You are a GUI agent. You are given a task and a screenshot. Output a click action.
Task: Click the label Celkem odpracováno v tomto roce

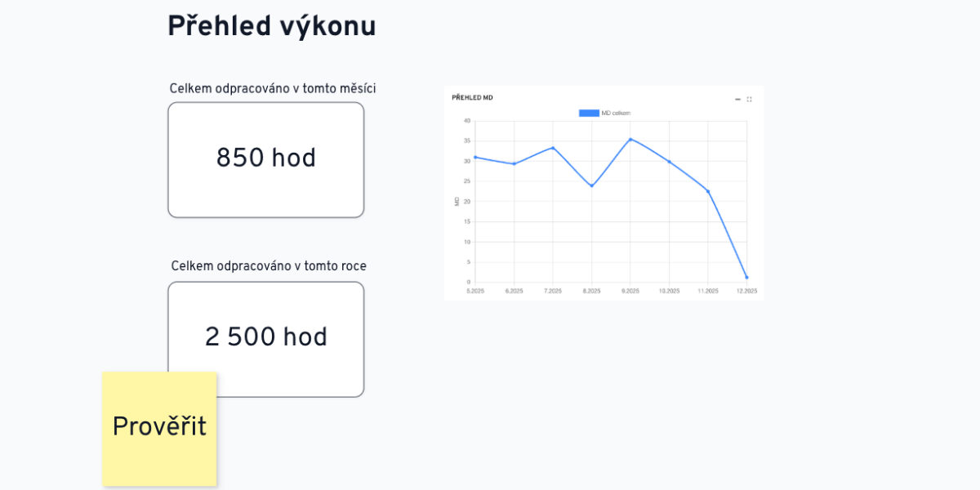click(269, 266)
